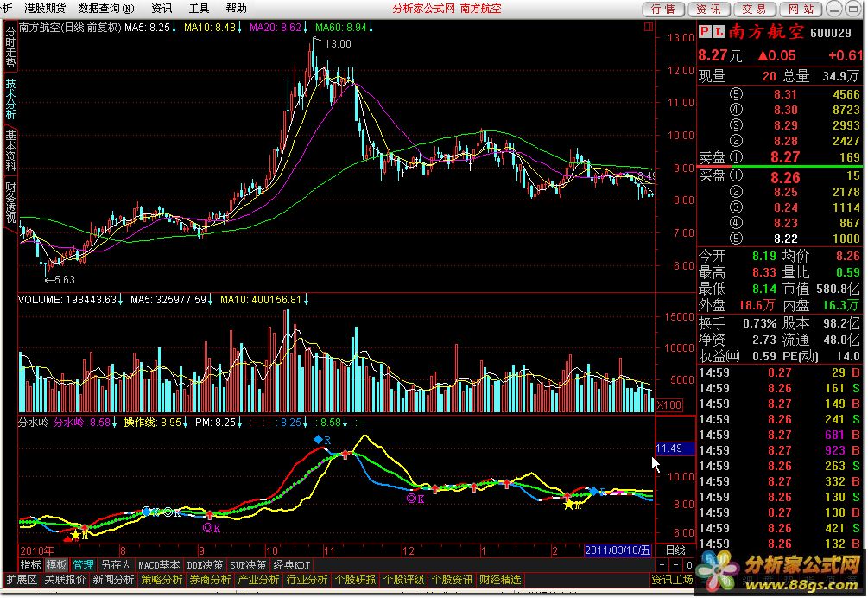
Task: Open the 工具 menu
Action: point(199,9)
